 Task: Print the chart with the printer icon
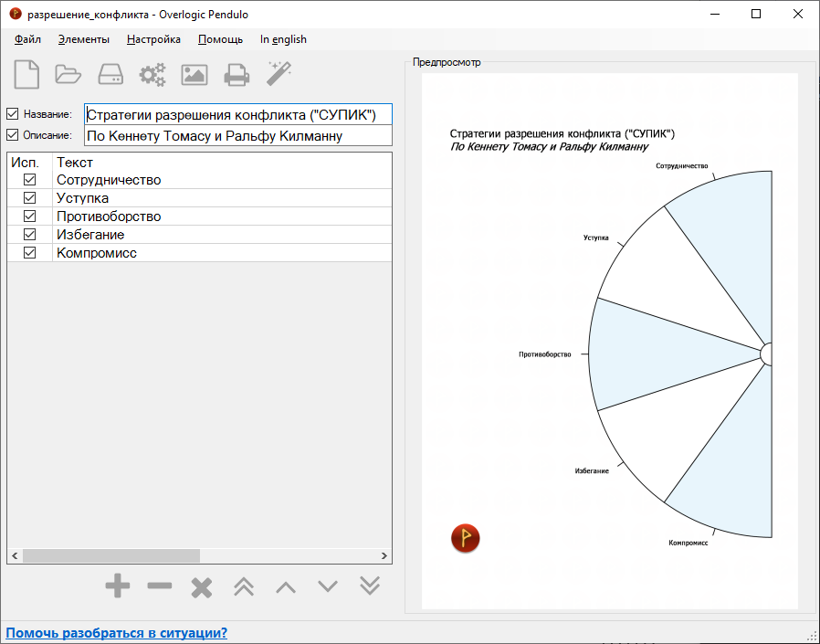click(x=237, y=74)
